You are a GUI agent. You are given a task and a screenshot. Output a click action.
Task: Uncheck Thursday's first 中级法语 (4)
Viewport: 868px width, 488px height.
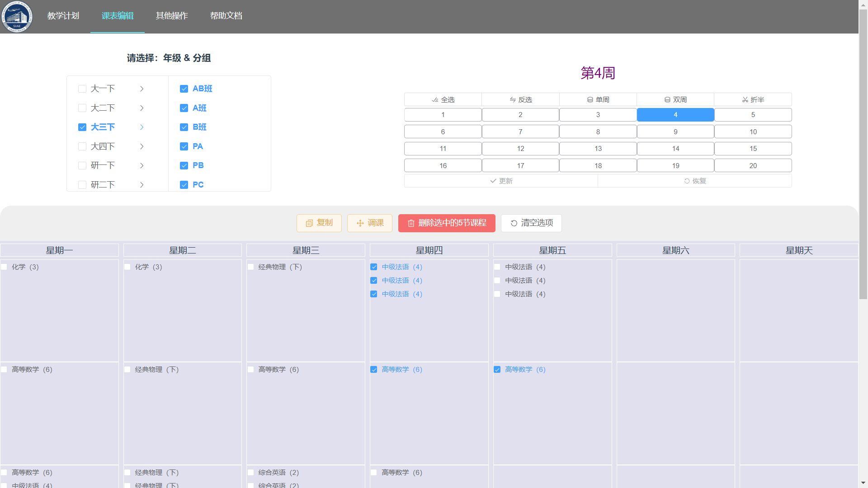tap(374, 267)
